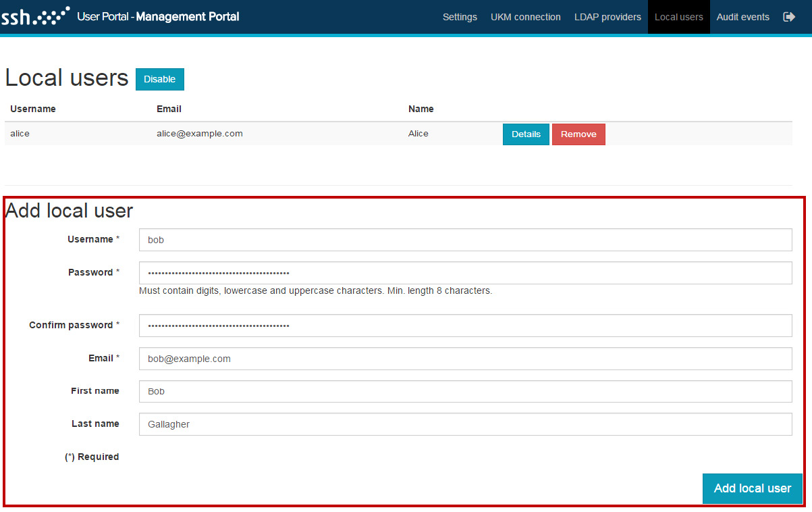Click the Alice name cell
The height and width of the screenshot is (512, 812).
tap(418, 134)
